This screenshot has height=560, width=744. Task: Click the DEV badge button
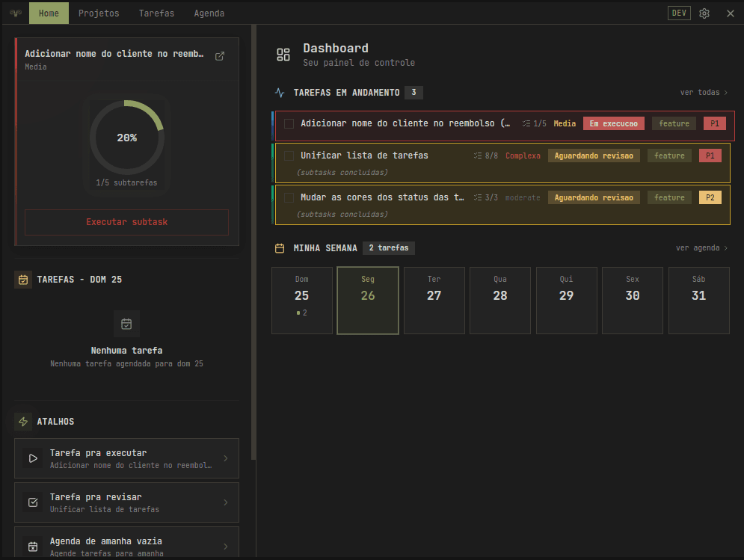(x=679, y=13)
